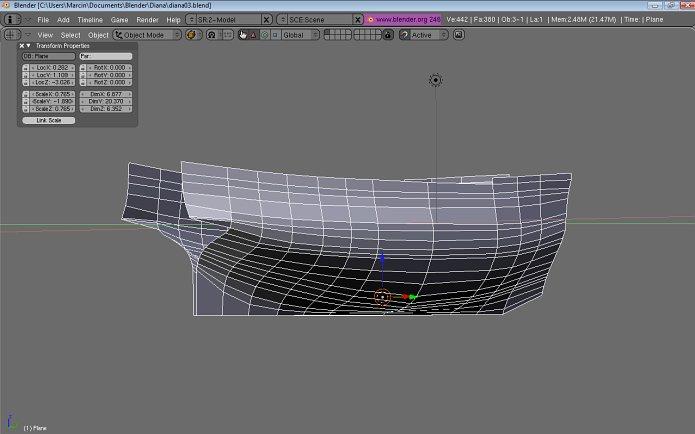Click the Link Scale button

(x=49, y=120)
